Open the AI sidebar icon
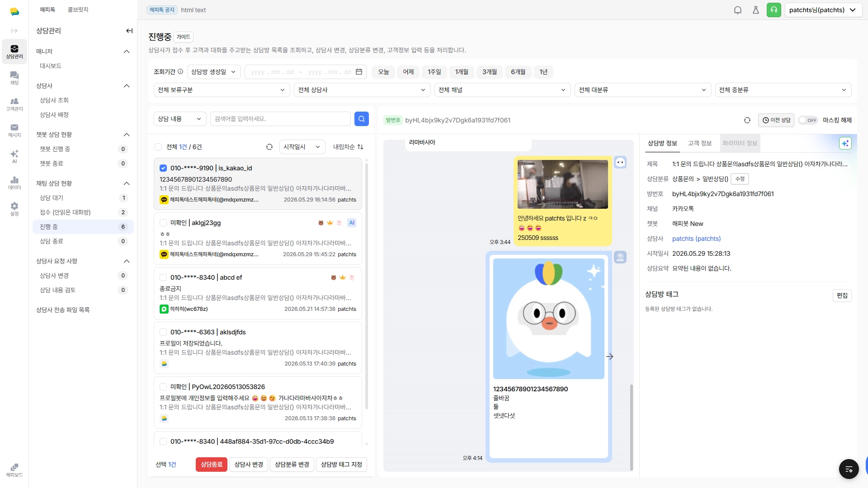This screenshot has height=488, width=868. 14,156
